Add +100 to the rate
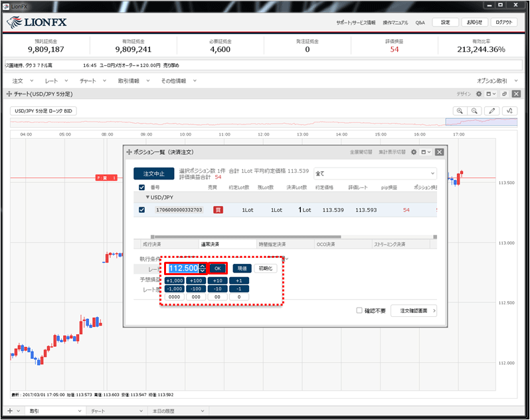The height and width of the screenshot is (420, 530). 196,280
